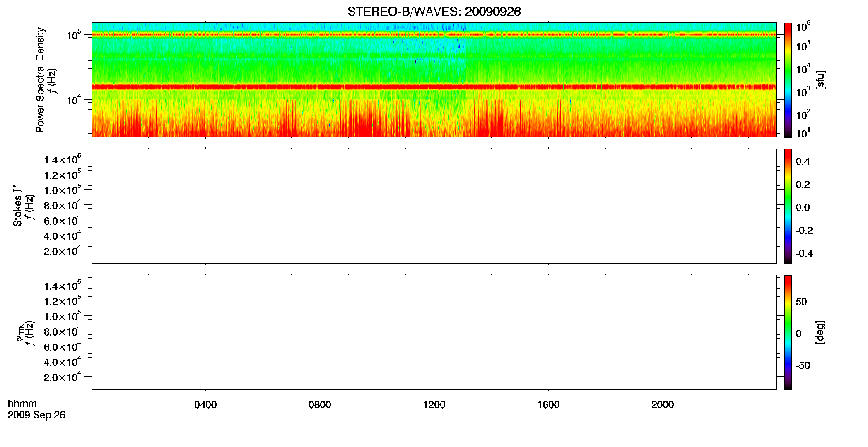Screen dimensions: 868x447
Task: Click the red horizontal band in the spectrogram
Action: [434, 87]
